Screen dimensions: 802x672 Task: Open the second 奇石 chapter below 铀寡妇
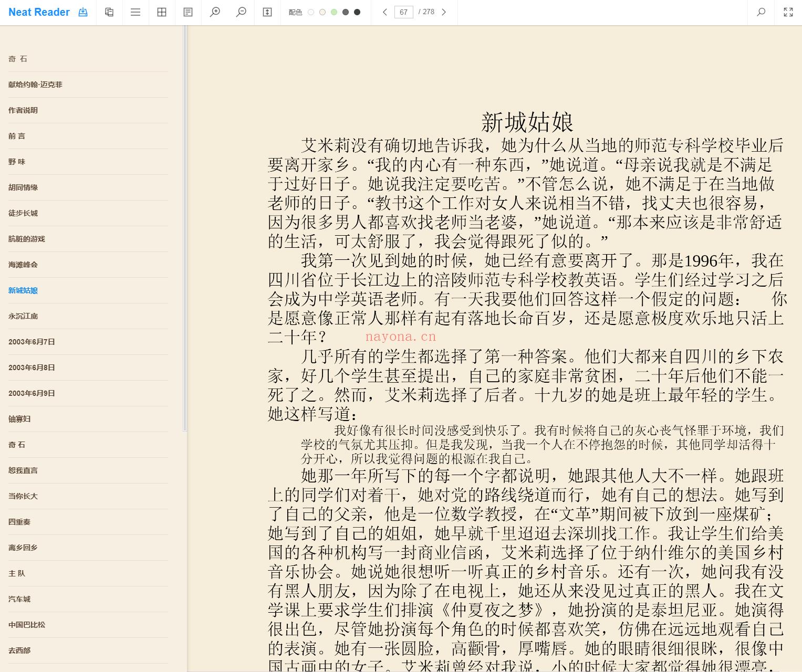(17, 445)
